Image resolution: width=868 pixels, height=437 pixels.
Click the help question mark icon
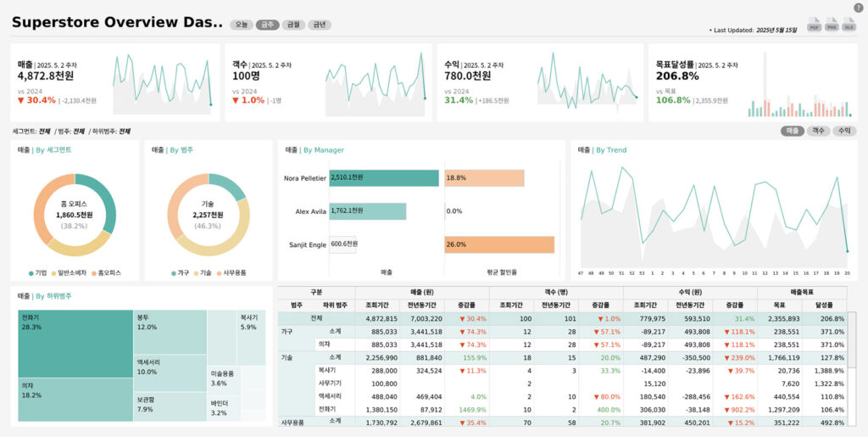(x=858, y=8)
